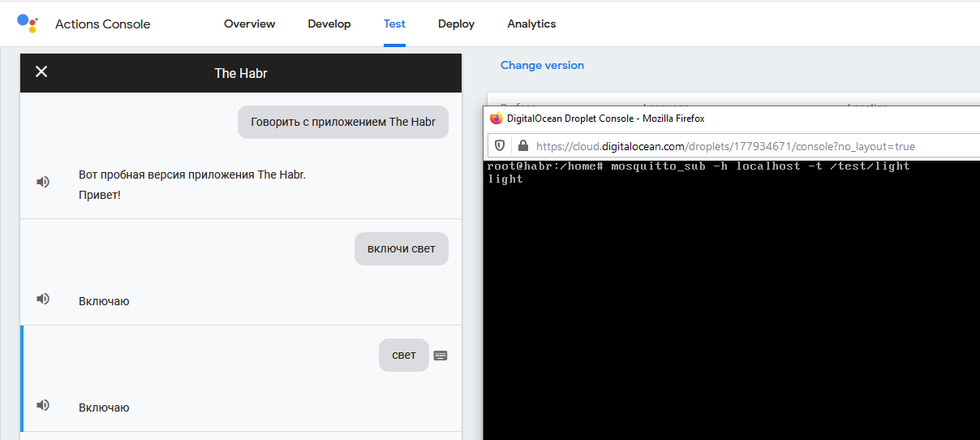Click the mosquitto_sub command line in terminal
This screenshot has width=980, height=440.
[x=698, y=166]
